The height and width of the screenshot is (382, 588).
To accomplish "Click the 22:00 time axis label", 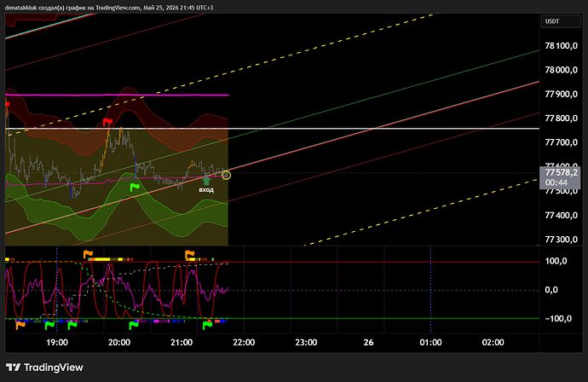I will (244, 342).
